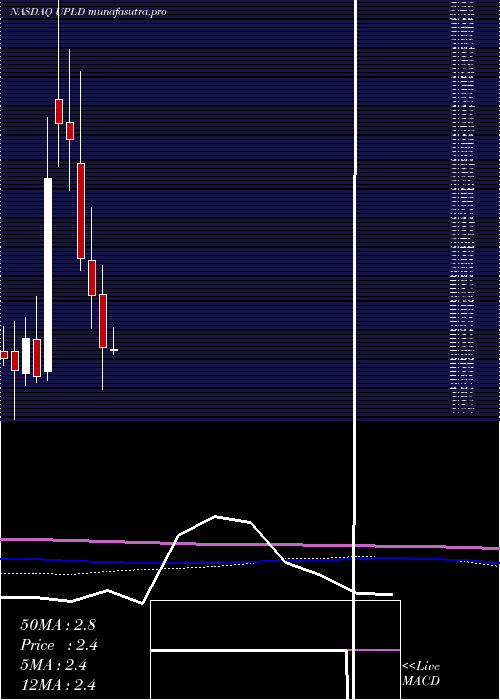
Task: Click the 12MA : 2.4 value
Action: pyautogui.click(x=58, y=684)
